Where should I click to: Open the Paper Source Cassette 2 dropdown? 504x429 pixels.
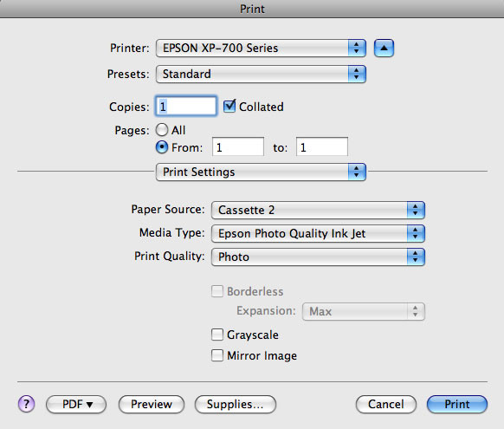318,210
